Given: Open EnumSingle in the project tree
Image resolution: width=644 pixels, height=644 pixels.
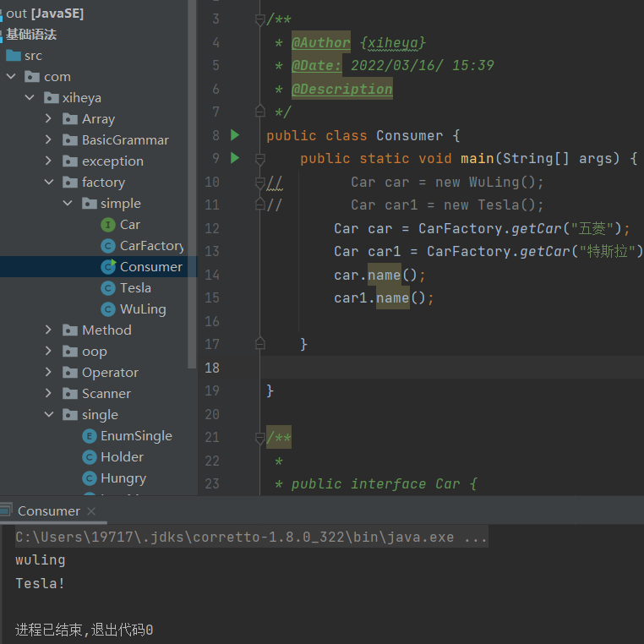Looking at the screenshot, I should [136, 436].
